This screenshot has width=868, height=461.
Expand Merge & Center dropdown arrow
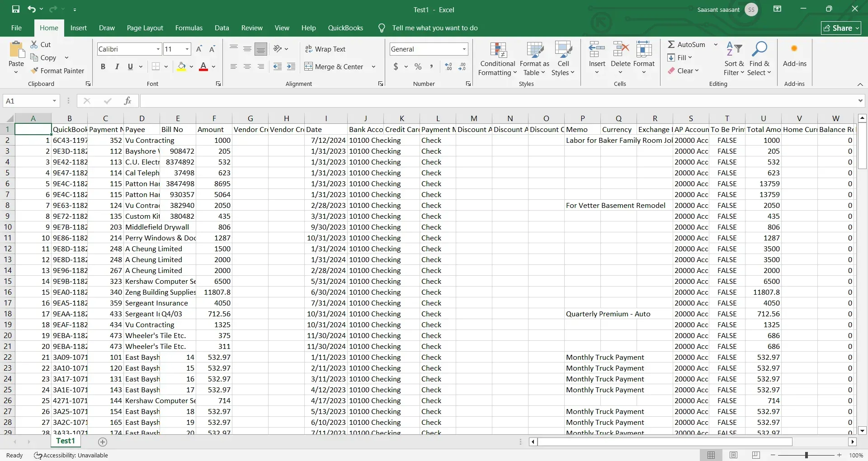coord(373,67)
